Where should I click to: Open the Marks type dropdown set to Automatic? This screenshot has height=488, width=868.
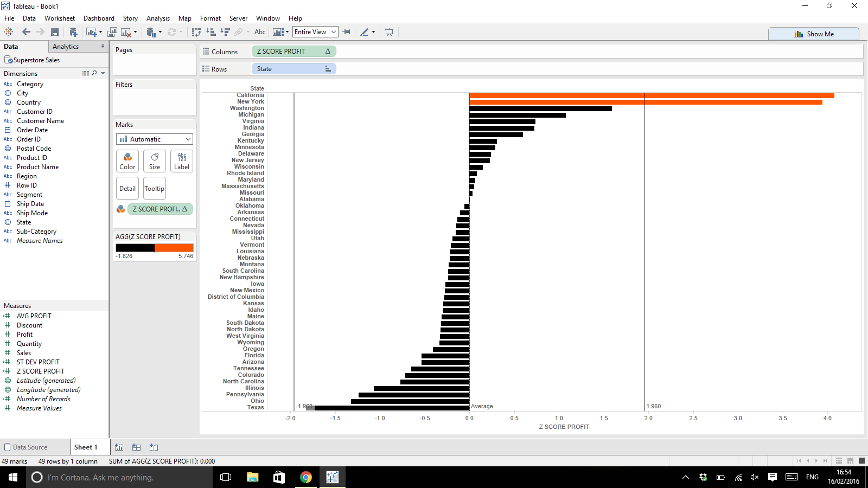155,139
